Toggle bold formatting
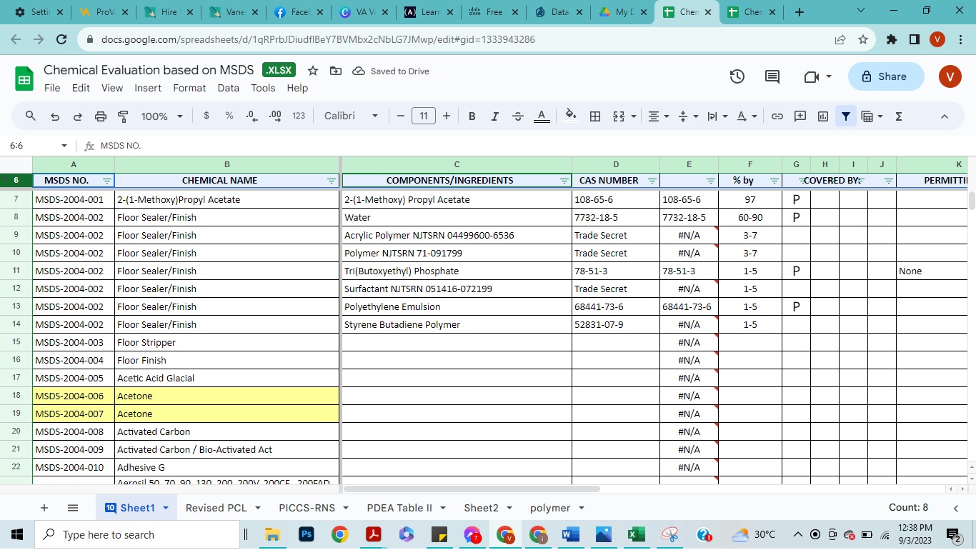 coord(472,116)
